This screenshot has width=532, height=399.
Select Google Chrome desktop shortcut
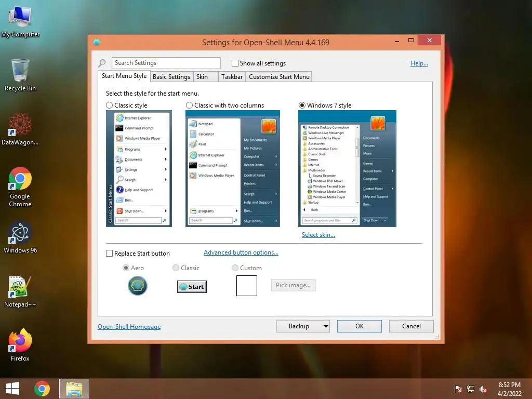point(20,187)
